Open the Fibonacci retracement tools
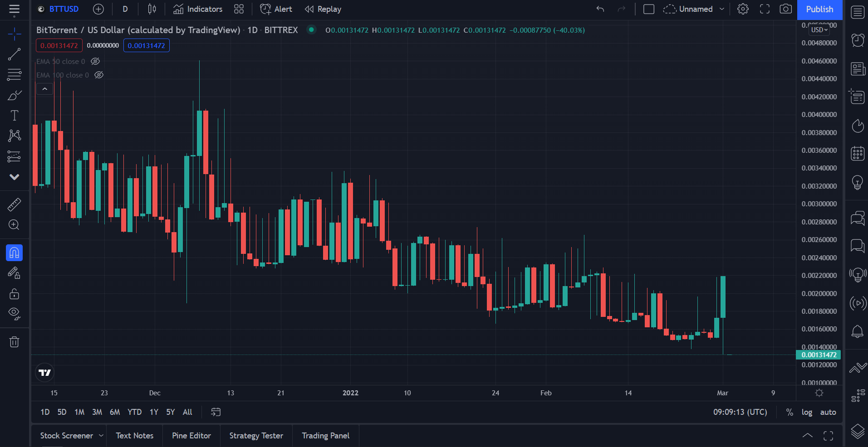 coord(14,74)
